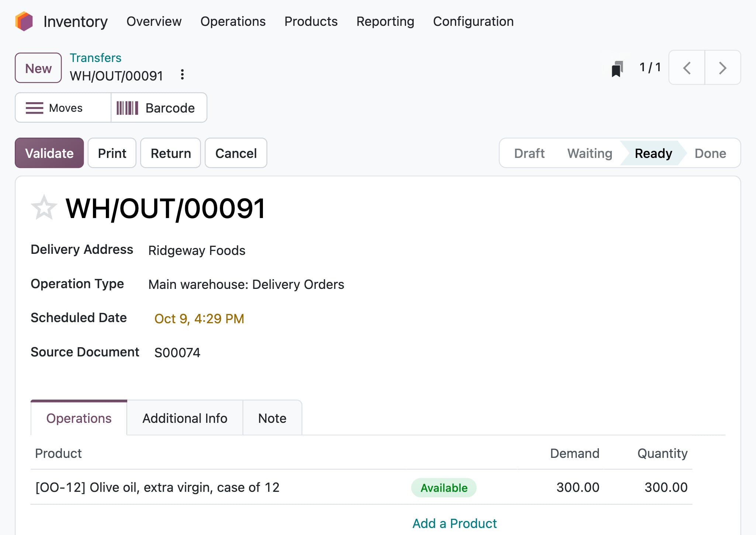Switch to the Additional Info tab

(x=185, y=418)
